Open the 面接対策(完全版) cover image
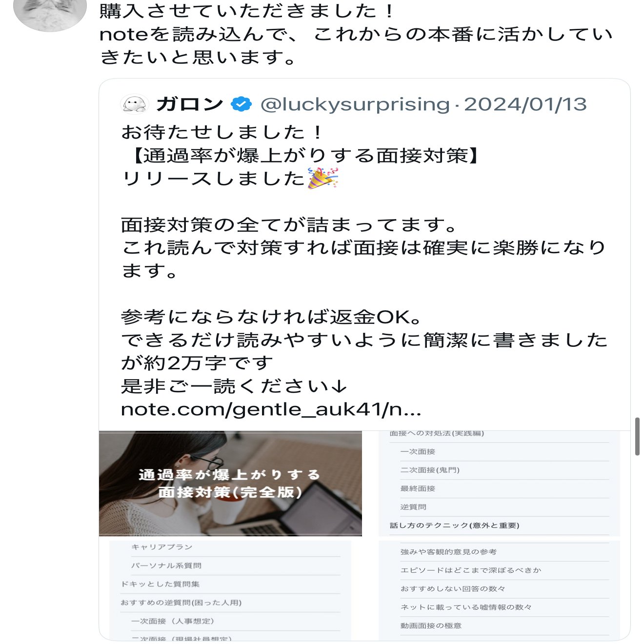This screenshot has height=644, width=644. click(230, 483)
